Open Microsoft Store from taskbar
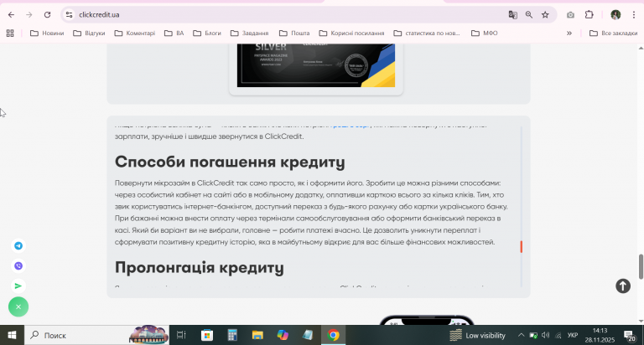The width and height of the screenshot is (644, 345). pos(207,335)
